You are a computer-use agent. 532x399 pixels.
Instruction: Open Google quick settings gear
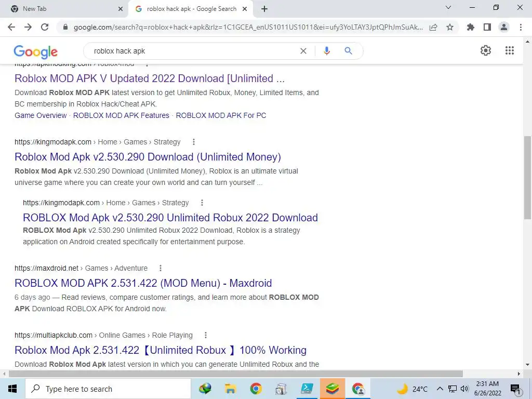tap(486, 50)
